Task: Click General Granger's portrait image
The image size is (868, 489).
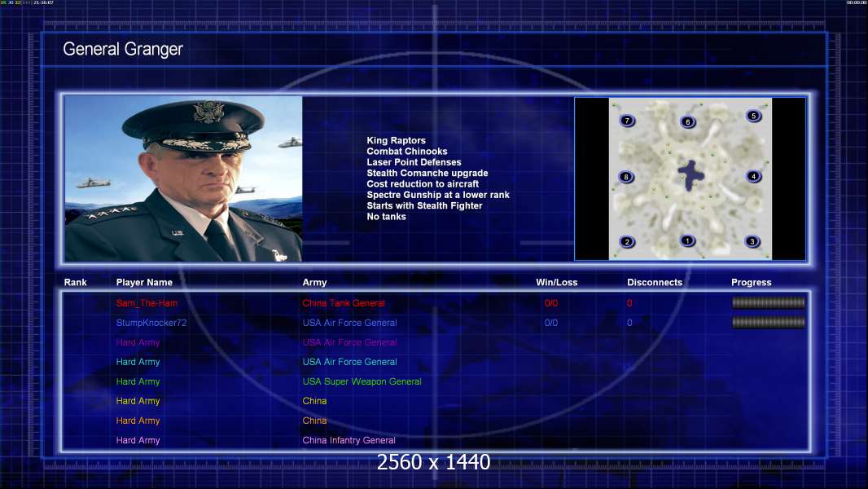Action: tap(183, 178)
